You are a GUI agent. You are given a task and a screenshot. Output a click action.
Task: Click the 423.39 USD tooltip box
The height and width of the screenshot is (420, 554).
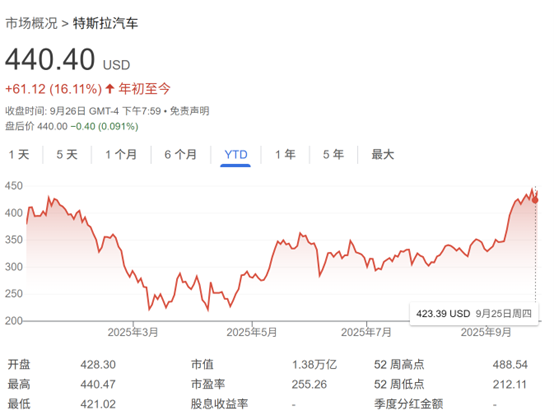coord(473,313)
